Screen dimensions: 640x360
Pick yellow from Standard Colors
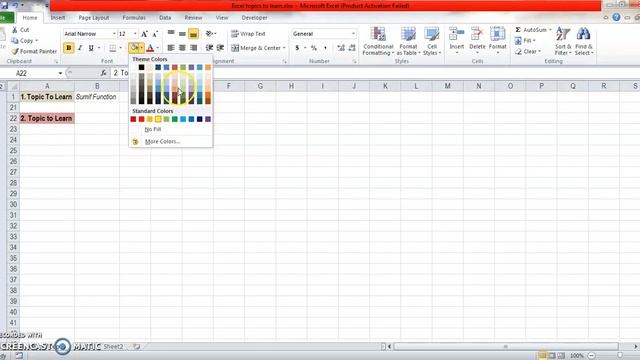(158, 119)
